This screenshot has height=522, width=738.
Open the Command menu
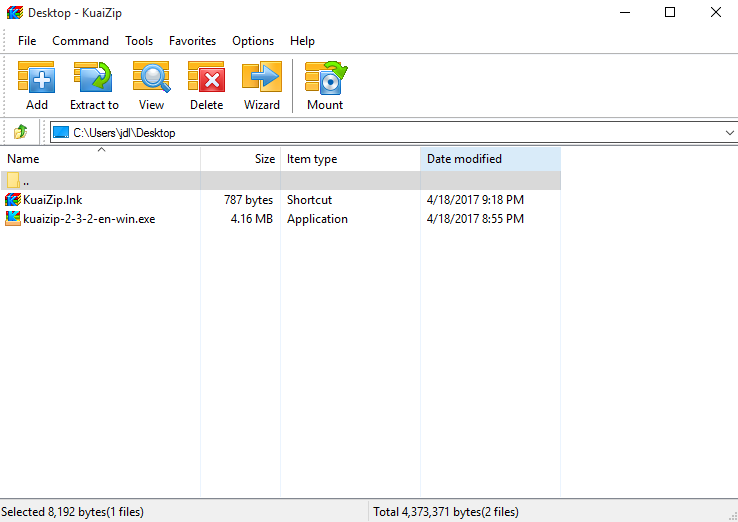(80, 41)
